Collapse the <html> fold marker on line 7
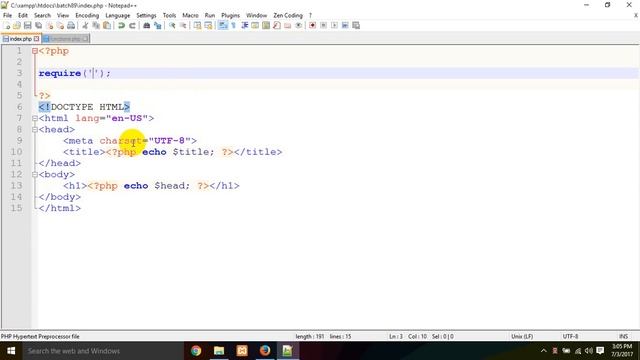 click(35, 118)
